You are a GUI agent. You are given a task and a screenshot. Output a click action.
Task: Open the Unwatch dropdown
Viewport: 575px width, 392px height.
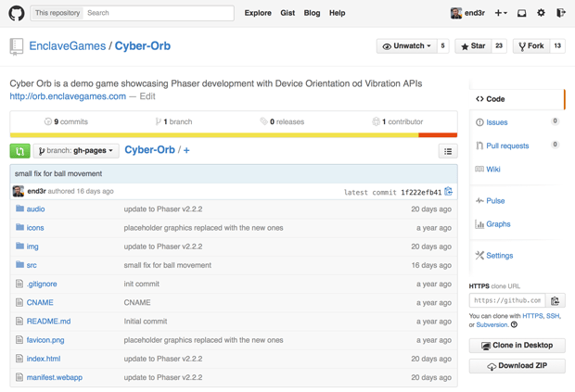(406, 45)
